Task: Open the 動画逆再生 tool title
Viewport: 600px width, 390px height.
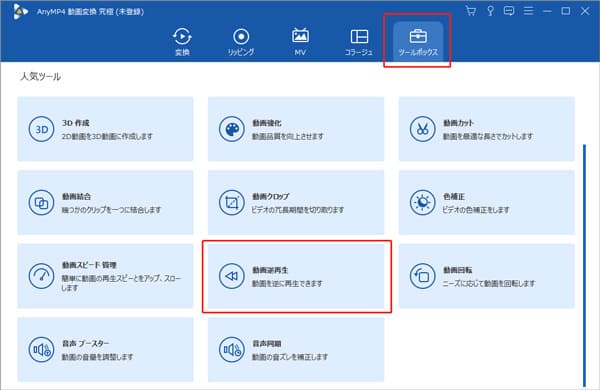Action: click(x=270, y=270)
